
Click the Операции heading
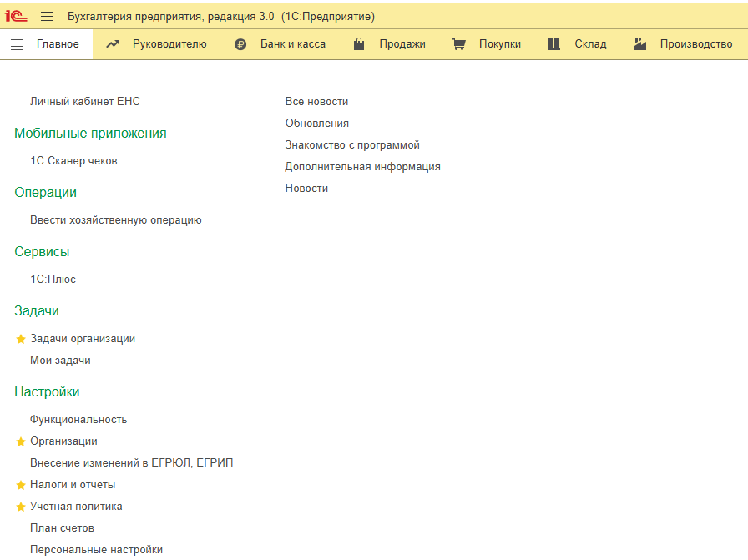(45, 192)
